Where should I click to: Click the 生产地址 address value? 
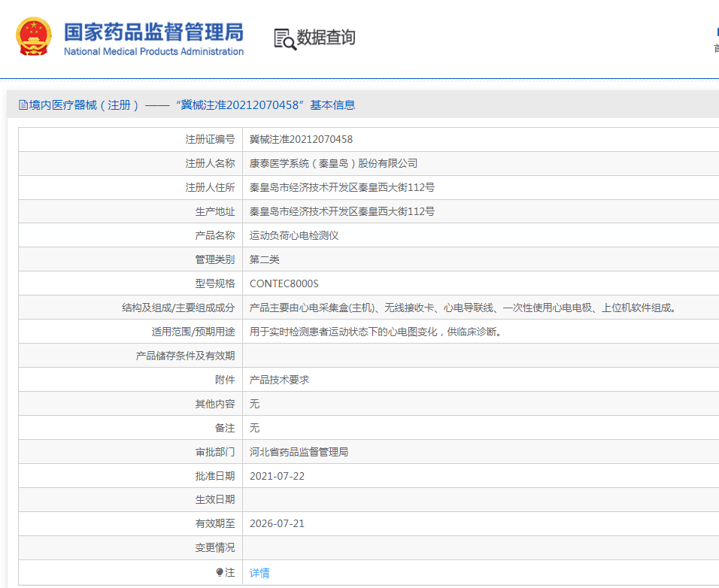(342, 211)
